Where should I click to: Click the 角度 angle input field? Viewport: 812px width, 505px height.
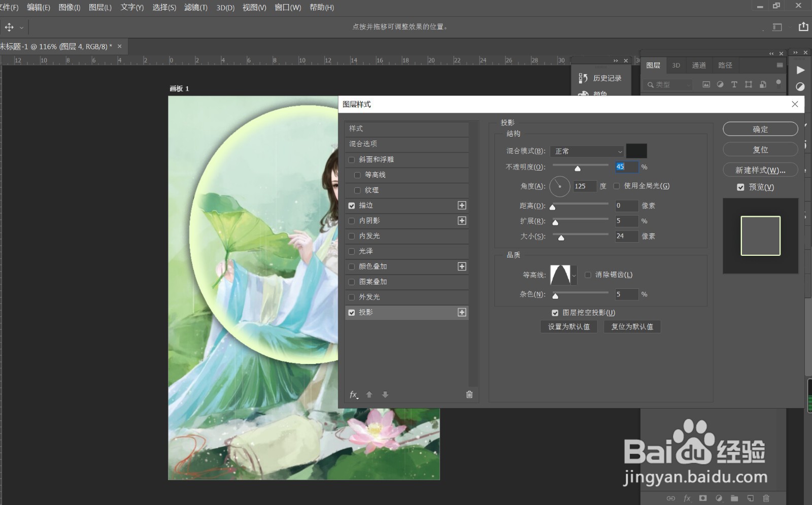point(584,186)
